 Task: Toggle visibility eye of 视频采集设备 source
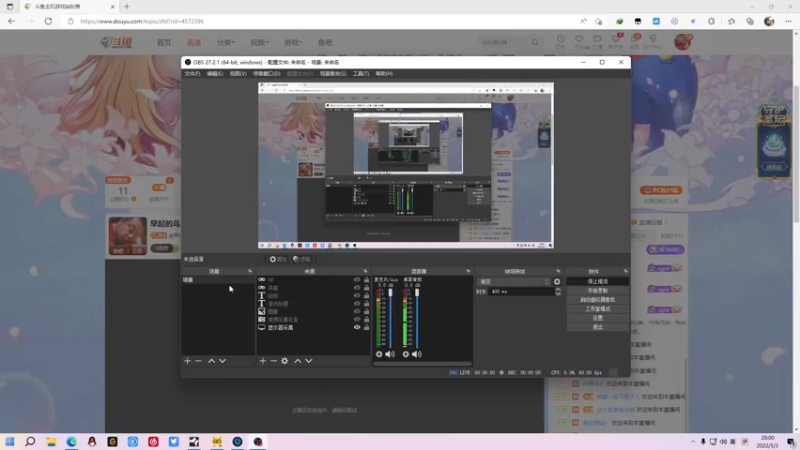[357, 319]
